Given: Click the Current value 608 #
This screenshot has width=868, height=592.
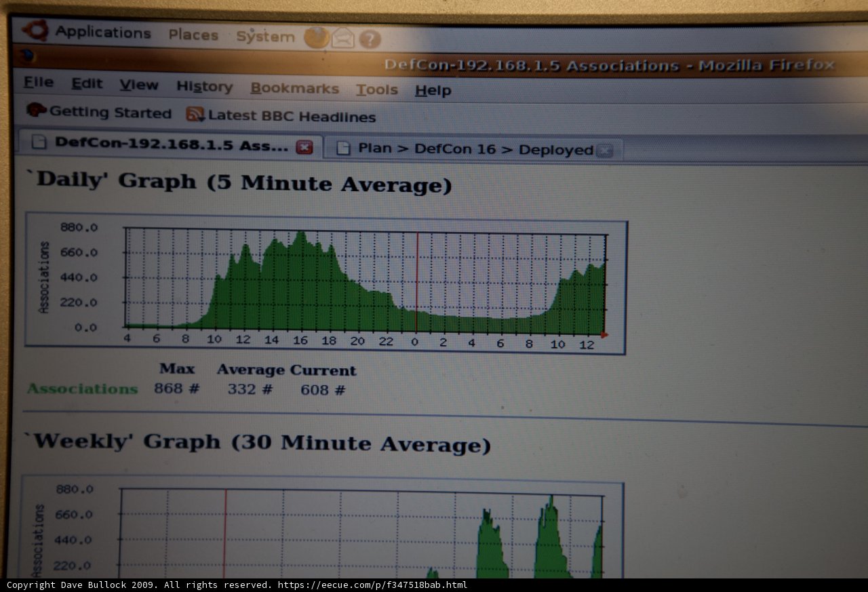Looking at the screenshot, I should point(323,390).
